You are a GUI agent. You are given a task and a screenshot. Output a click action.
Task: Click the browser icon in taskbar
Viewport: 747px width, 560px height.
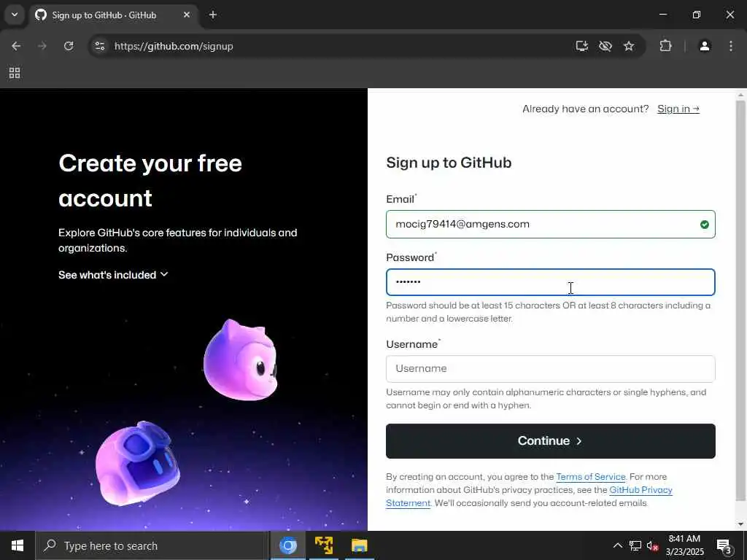tap(287, 545)
